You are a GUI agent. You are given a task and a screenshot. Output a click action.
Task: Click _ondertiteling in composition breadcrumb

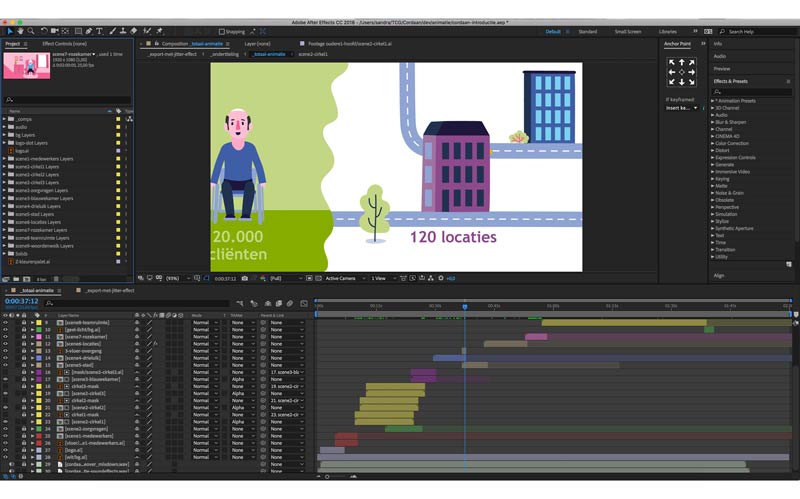coord(225,54)
